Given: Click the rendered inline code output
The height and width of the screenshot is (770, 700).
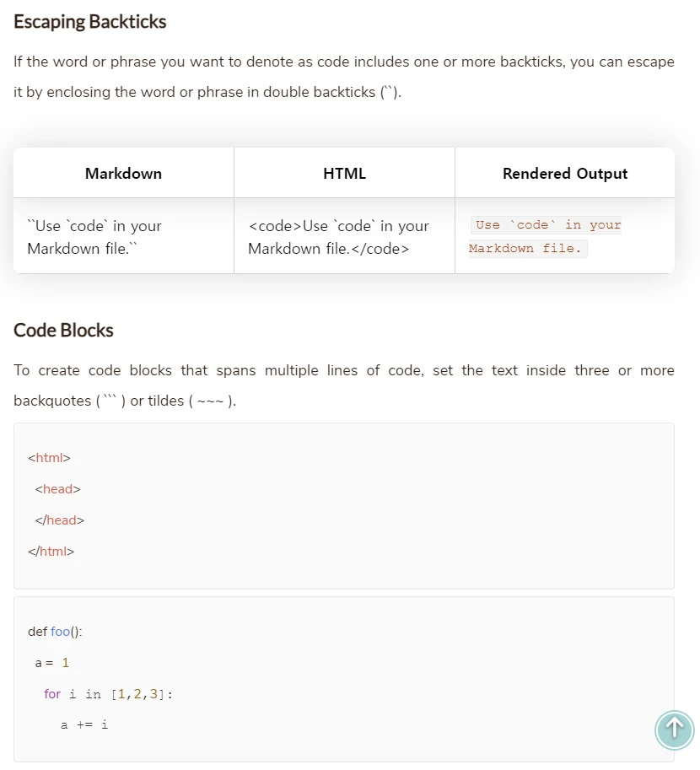Looking at the screenshot, I should tap(545, 237).
